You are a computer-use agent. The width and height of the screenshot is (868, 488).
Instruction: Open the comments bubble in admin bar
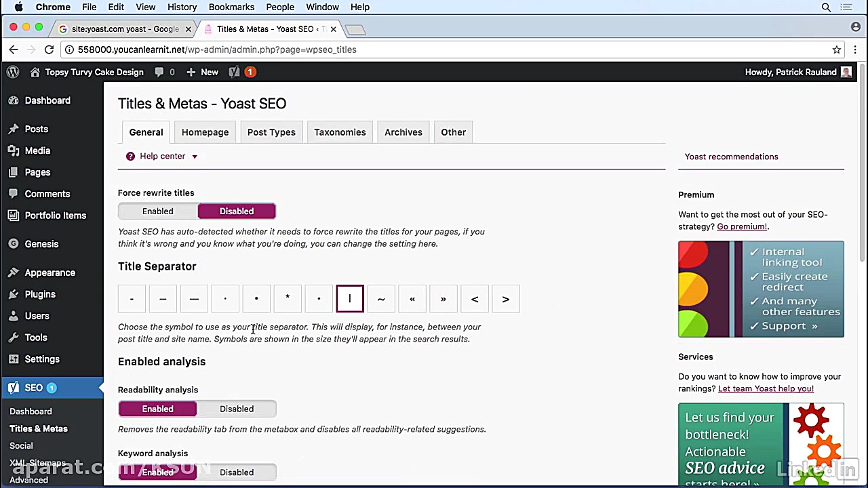[164, 72]
